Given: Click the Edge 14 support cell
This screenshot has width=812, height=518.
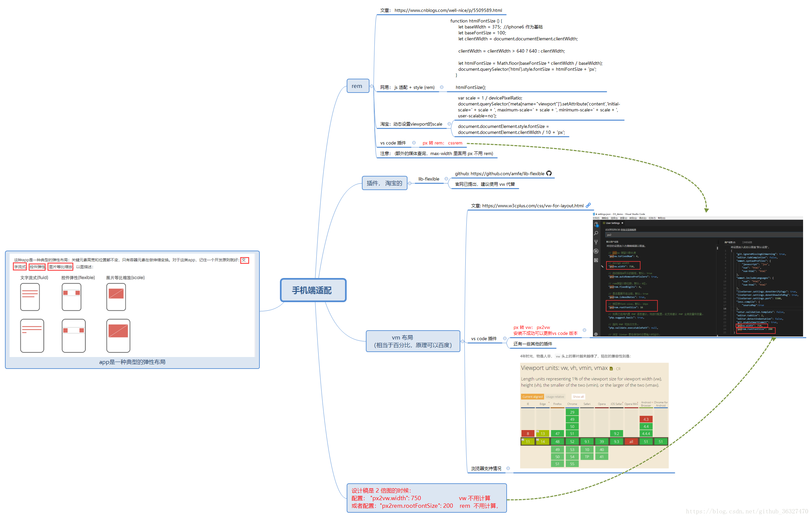Looking at the screenshot, I should tap(543, 442).
